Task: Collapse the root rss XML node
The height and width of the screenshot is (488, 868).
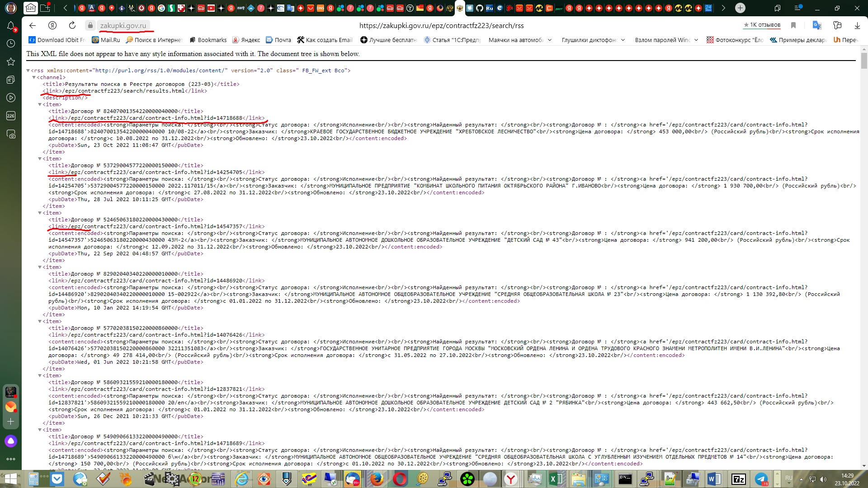Action: (x=28, y=70)
